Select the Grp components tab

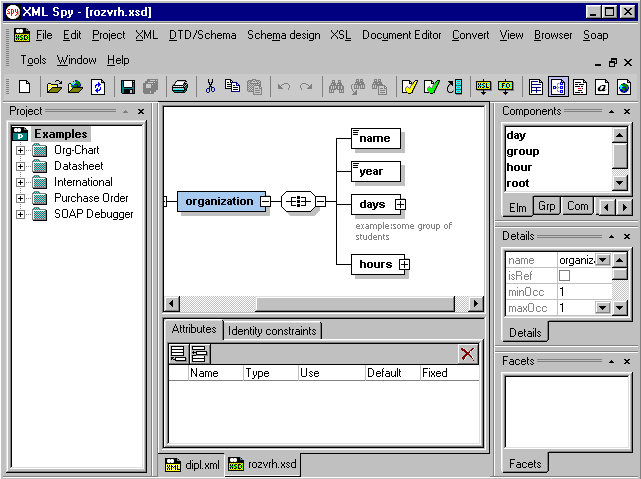(x=547, y=206)
